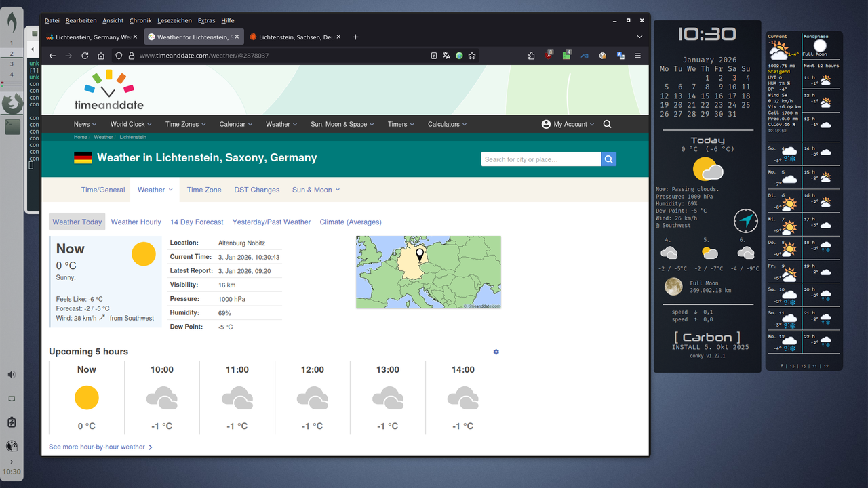Click See more hour-by-hour weather

tap(100, 447)
